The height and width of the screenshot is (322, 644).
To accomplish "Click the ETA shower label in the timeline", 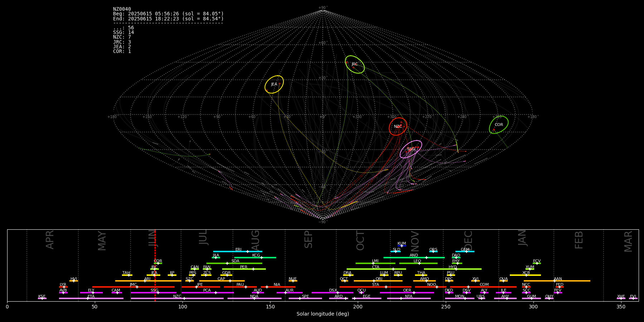I will click(91, 297).
